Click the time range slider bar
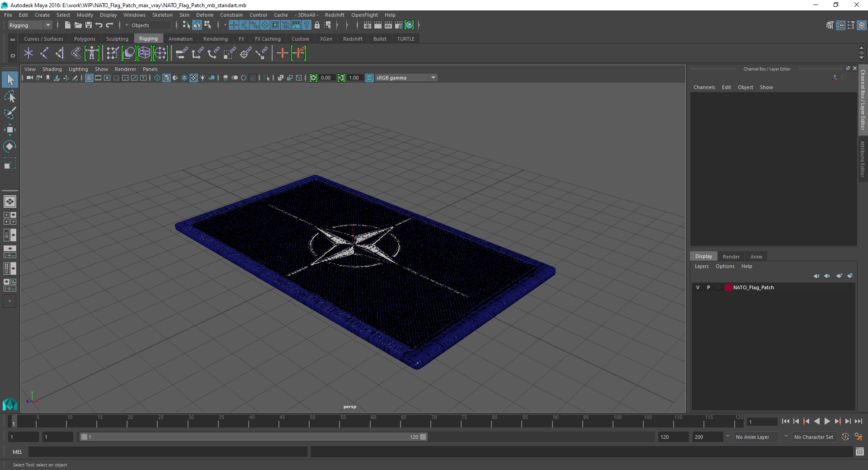Screen dimensions: 868x470 pos(253,437)
